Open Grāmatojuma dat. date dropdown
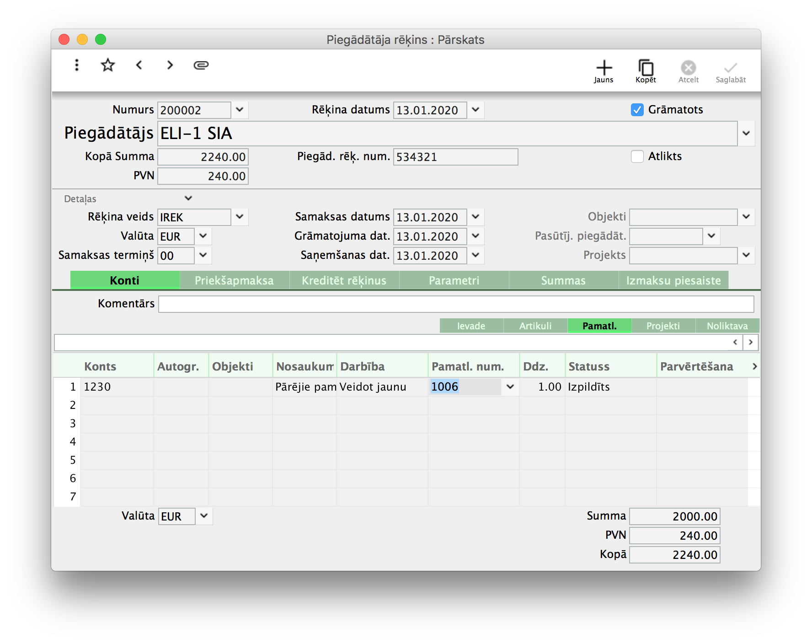Screen dimensions: 812x644 point(475,236)
